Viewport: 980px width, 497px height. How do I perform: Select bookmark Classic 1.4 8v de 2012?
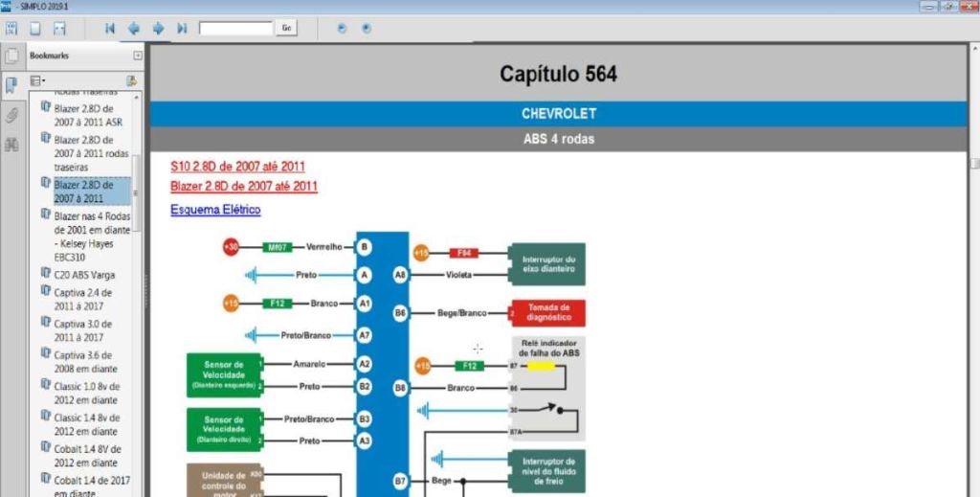tap(87, 424)
